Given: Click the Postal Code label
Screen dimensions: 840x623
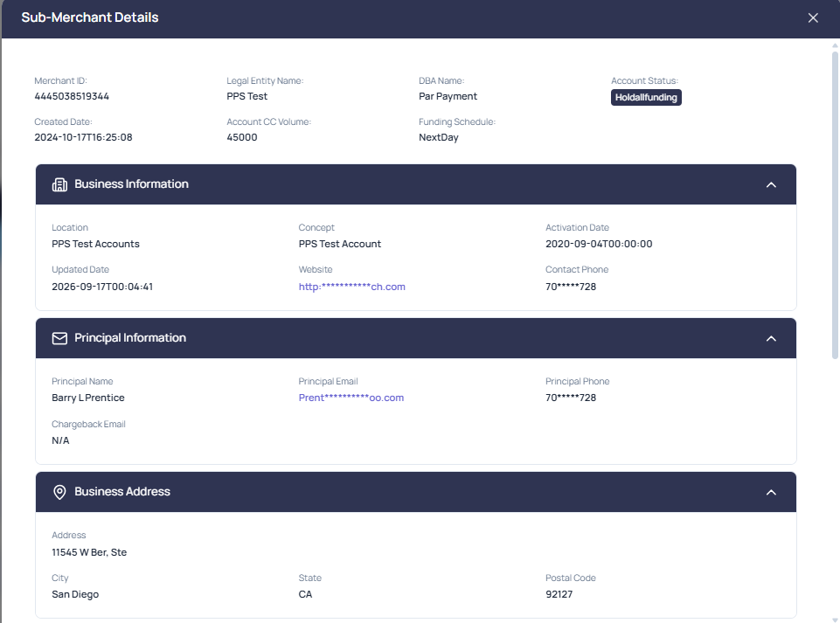Looking at the screenshot, I should (571, 578).
